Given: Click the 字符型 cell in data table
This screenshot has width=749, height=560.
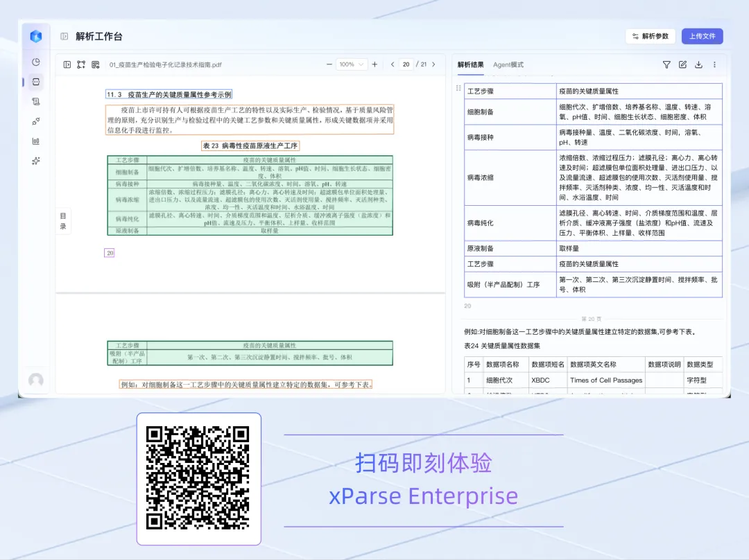Looking at the screenshot, I should click(x=703, y=380).
